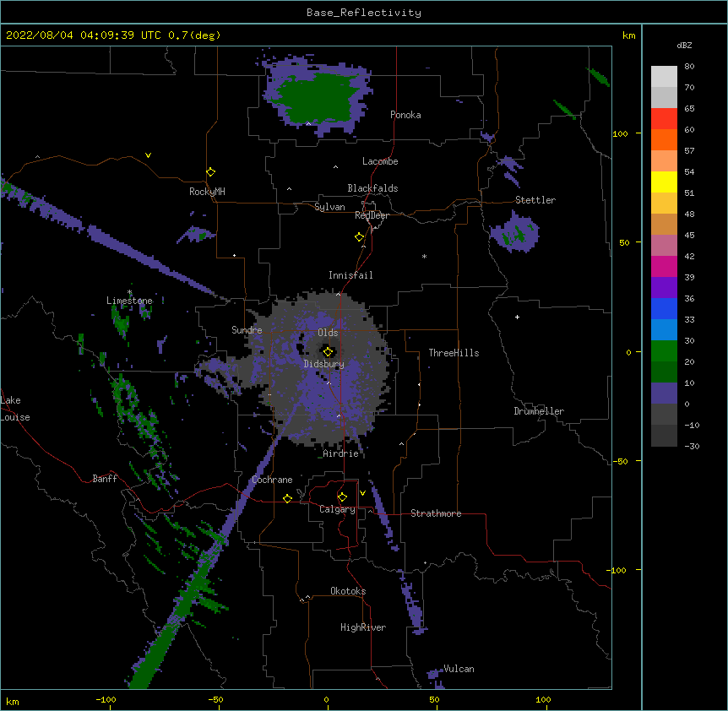Click the yellow marker above RockyMH
This screenshot has width=728, height=711.
tap(210, 171)
